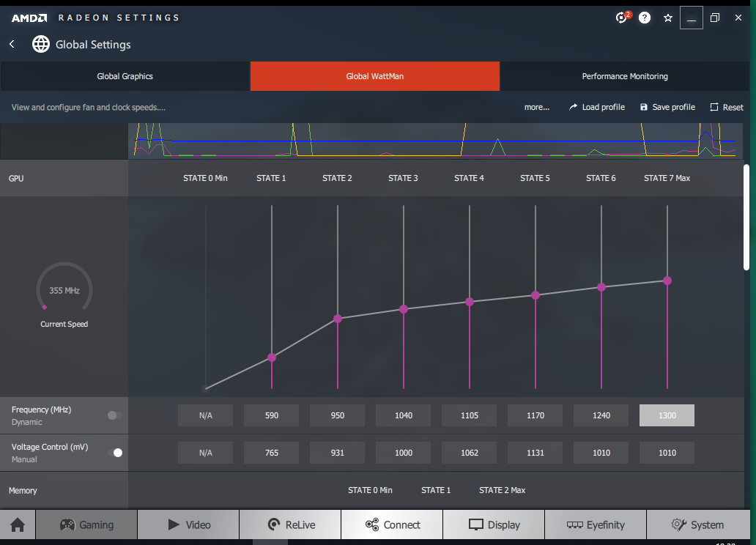756x545 pixels.
Task: Click the Memory STATE 1 label
Action: tap(436, 490)
